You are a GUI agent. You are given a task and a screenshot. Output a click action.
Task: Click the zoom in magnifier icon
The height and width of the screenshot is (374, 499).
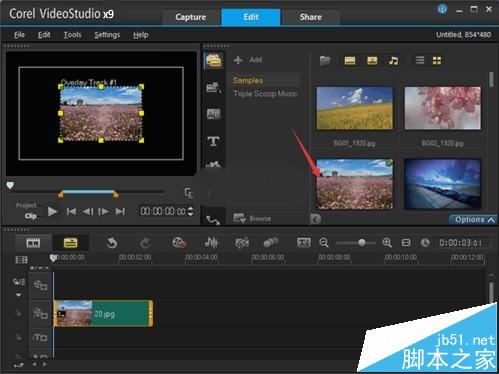pyautogui.click(x=387, y=243)
